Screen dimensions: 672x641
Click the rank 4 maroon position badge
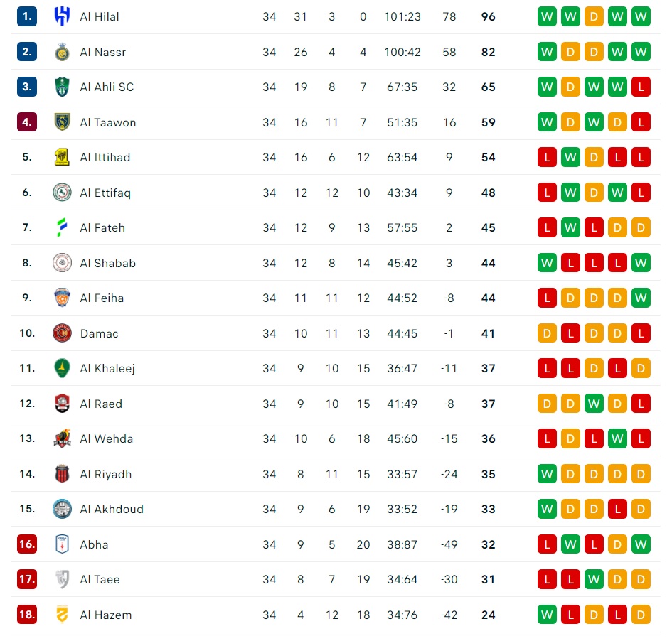pyautogui.click(x=27, y=122)
